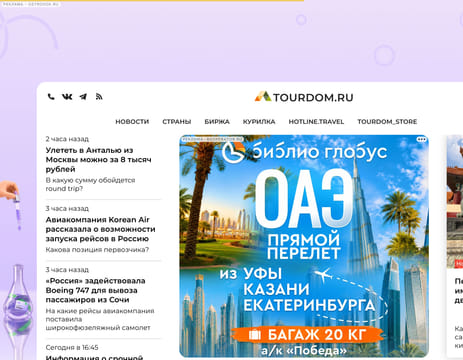Open the СТРАНЫ menu item
463x360 pixels.
[177, 122]
